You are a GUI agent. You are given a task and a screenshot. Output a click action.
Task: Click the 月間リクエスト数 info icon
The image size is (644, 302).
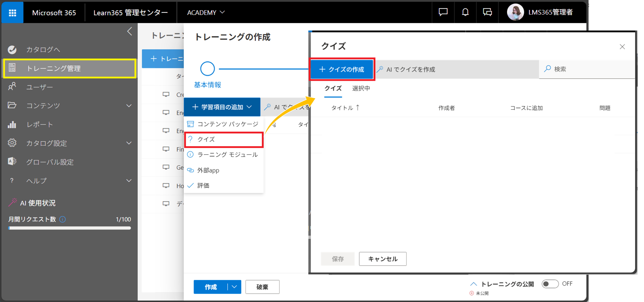pos(63,219)
